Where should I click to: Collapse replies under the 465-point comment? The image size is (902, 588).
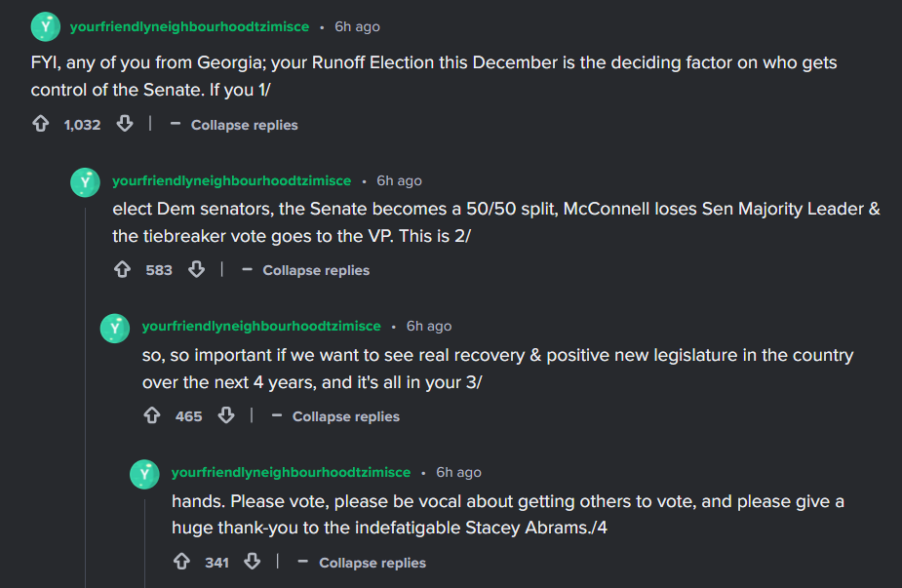335,416
